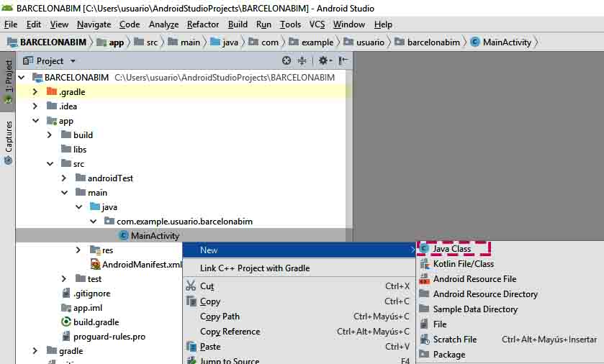Hide the Project panel with the hide icon

pos(343,61)
